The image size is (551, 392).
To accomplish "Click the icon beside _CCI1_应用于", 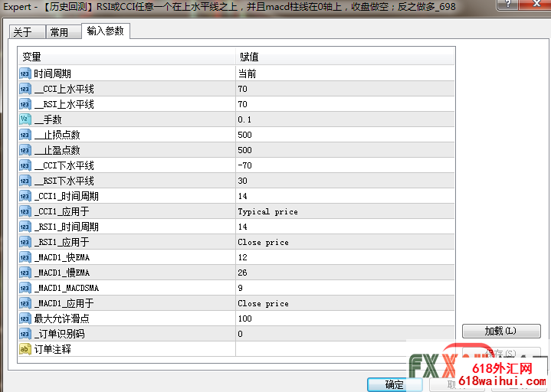I will tap(25, 211).
